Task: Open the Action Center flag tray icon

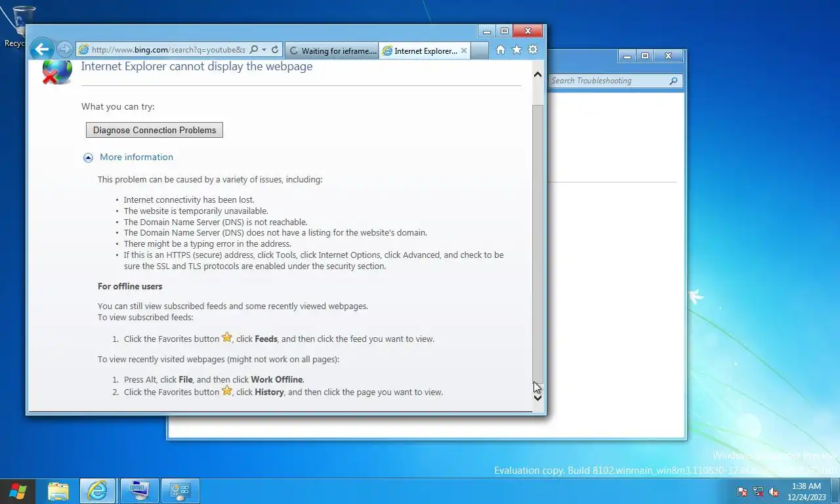Action: click(x=742, y=491)
